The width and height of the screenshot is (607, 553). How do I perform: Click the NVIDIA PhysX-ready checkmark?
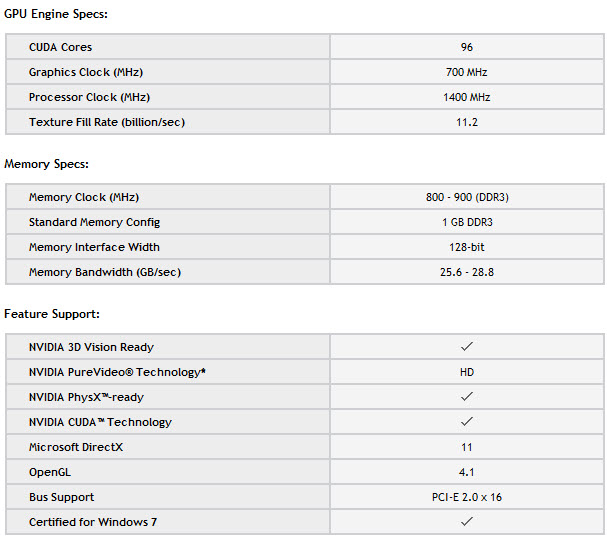pyautogui.click(x=467, y=397)
